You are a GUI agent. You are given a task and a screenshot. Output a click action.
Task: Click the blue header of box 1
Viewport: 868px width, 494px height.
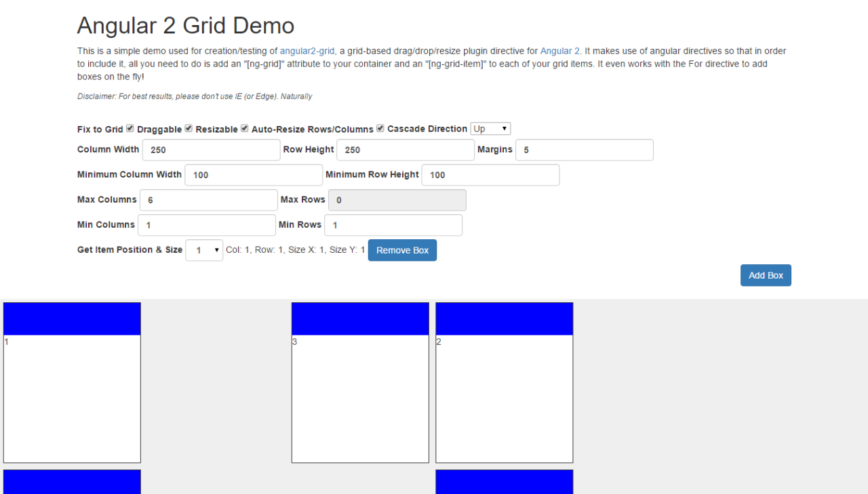(x=72, y=319)
